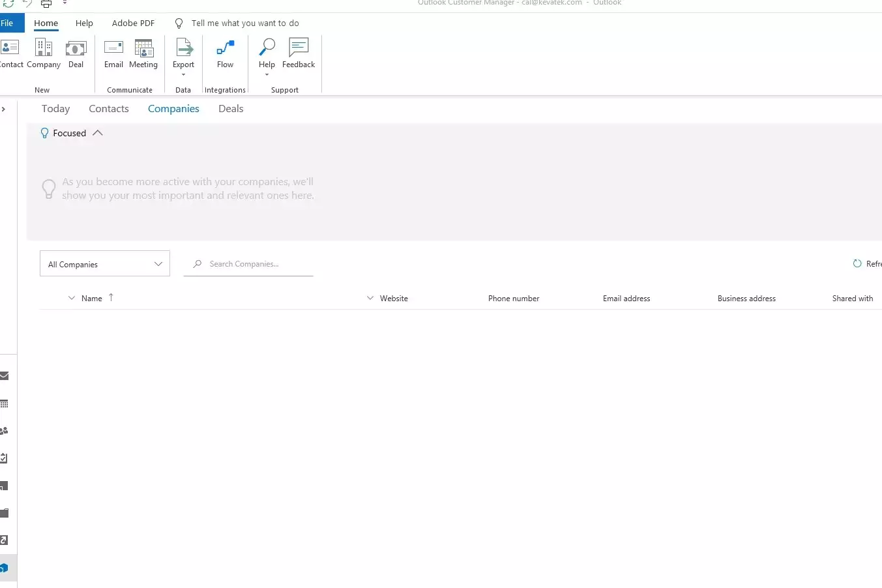
Task: Switch to Mail in the navigation sidebar
Action: (4, 375)
